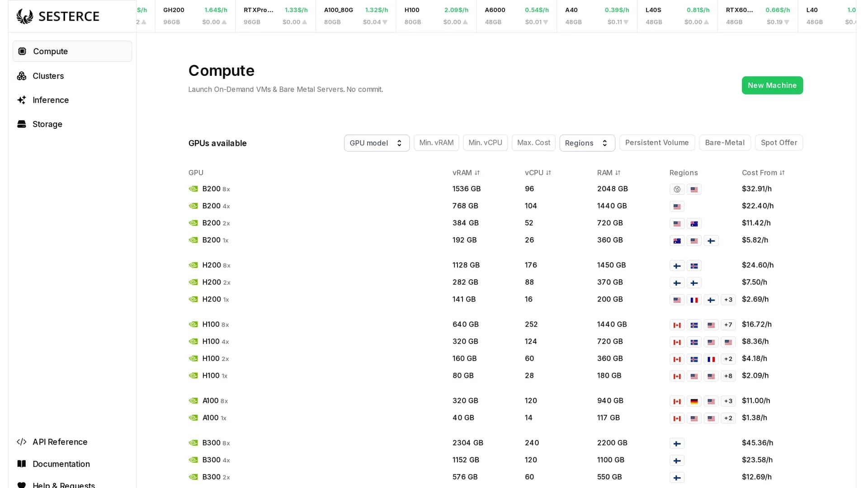Click the Finland flag on B200 1x row
Screen dimensions: 868x488
pyautogui.click(x=711, y=241)
